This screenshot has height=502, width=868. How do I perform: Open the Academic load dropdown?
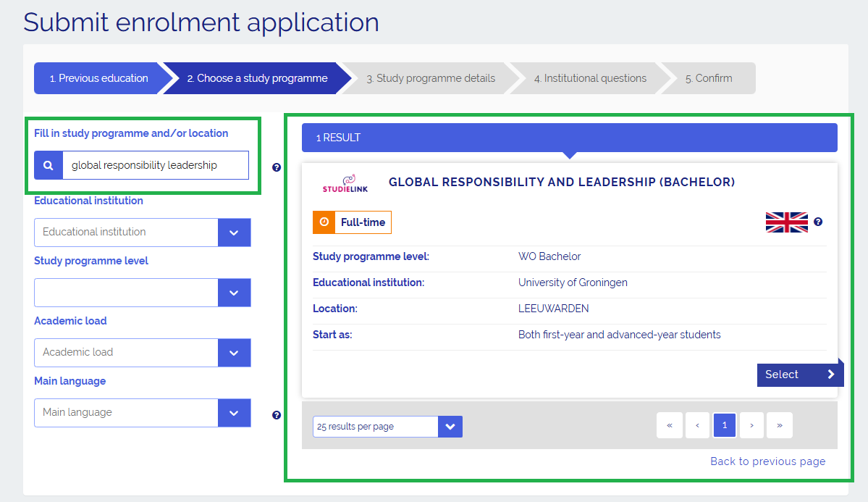click(x=234, y=353)
